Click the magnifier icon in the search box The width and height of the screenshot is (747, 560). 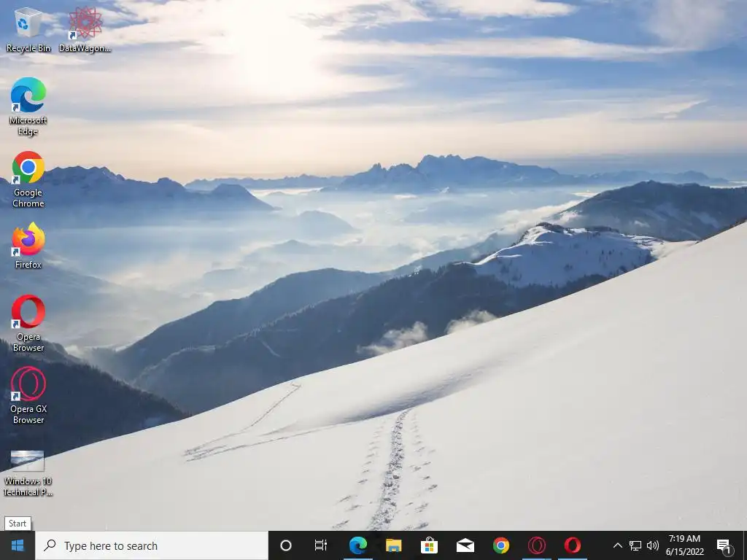pos(50,545)
